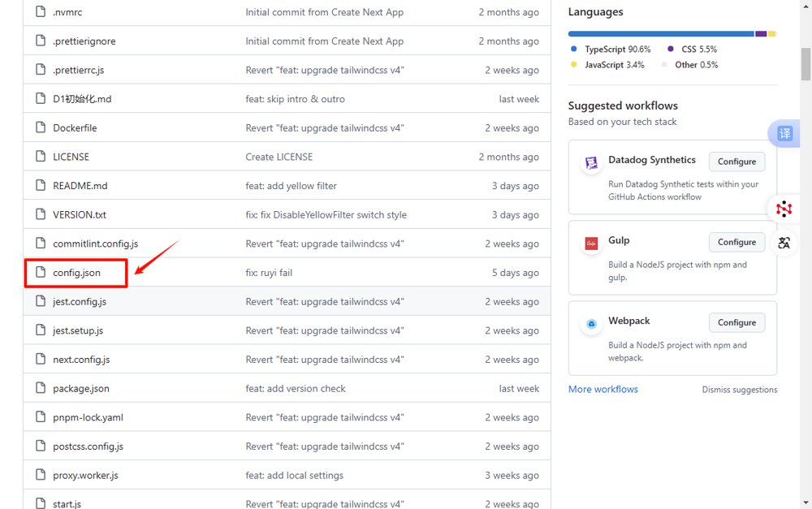The width and height of the screenshot is (812, 509).
Task: Configure the Datadog Synthetics workflow
Action: (736, 162)
